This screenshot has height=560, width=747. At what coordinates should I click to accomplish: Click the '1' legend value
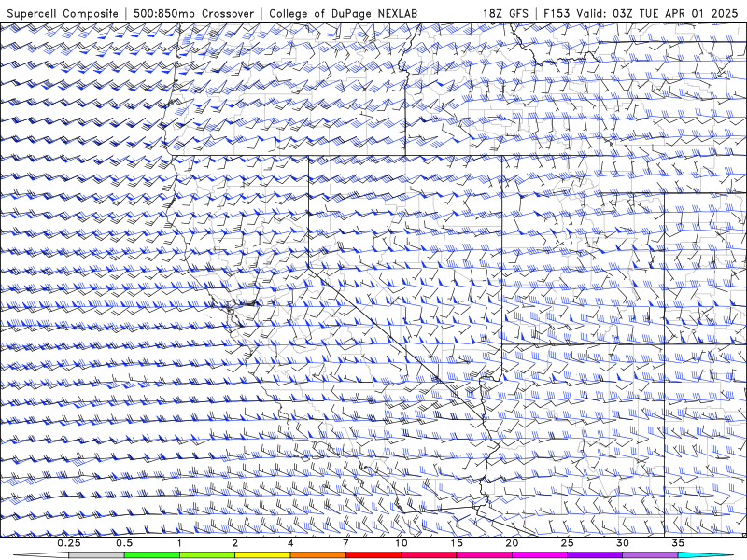pos(179,543)
